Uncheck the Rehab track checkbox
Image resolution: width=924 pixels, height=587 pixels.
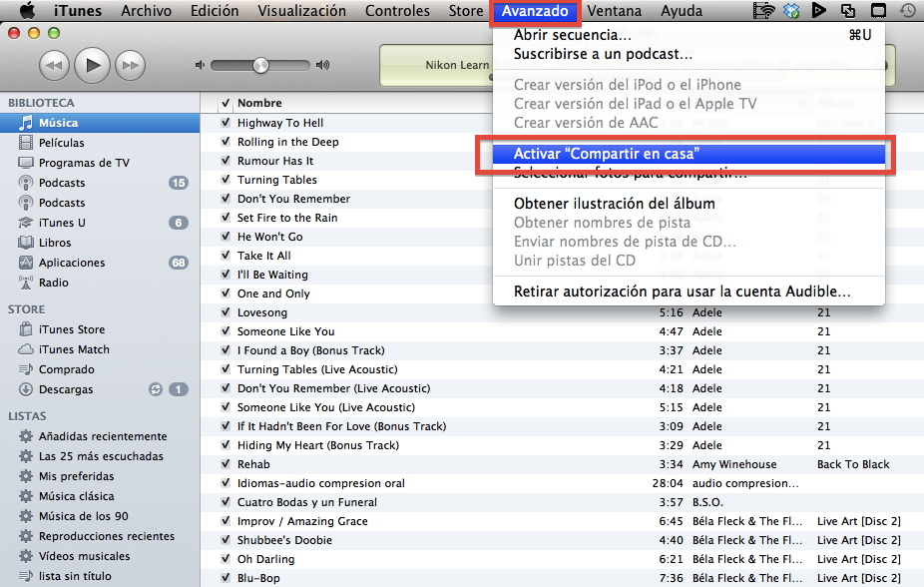tap(226, 464)
